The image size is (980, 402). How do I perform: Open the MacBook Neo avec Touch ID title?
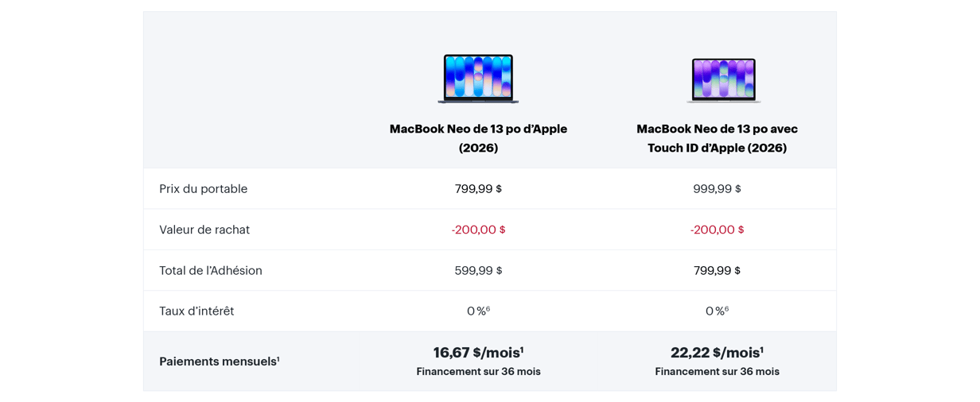click(717, 138)
